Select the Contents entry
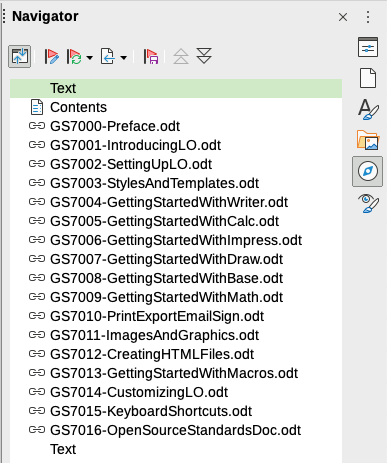The height and width of the screenshot is (463, 387). [x=78, y=107]
